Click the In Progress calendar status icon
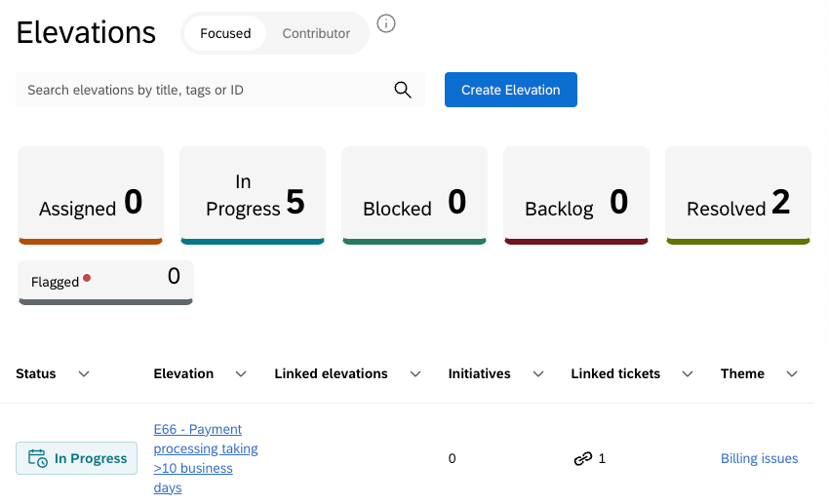The image size is (829, 504). tap(38, 458)
